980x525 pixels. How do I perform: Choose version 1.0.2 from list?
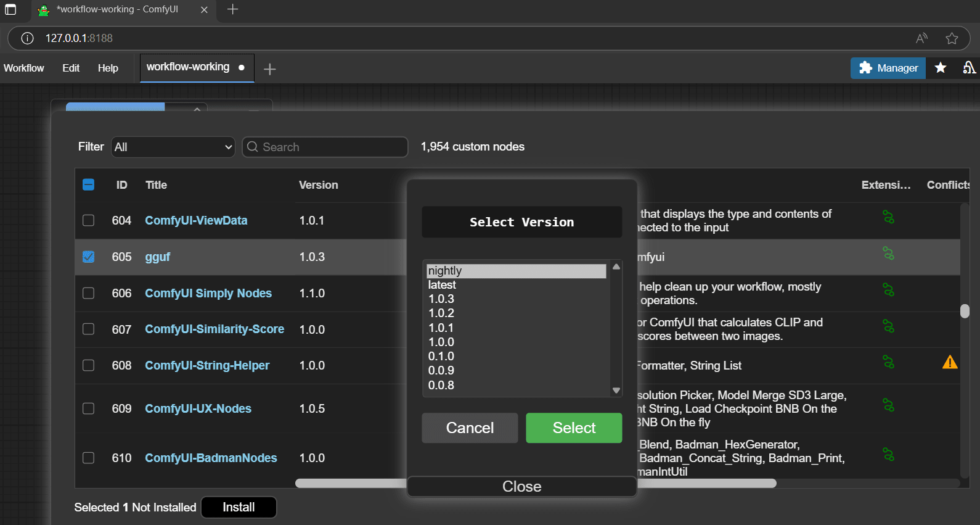pyautogui.click(x=517, y=313)
